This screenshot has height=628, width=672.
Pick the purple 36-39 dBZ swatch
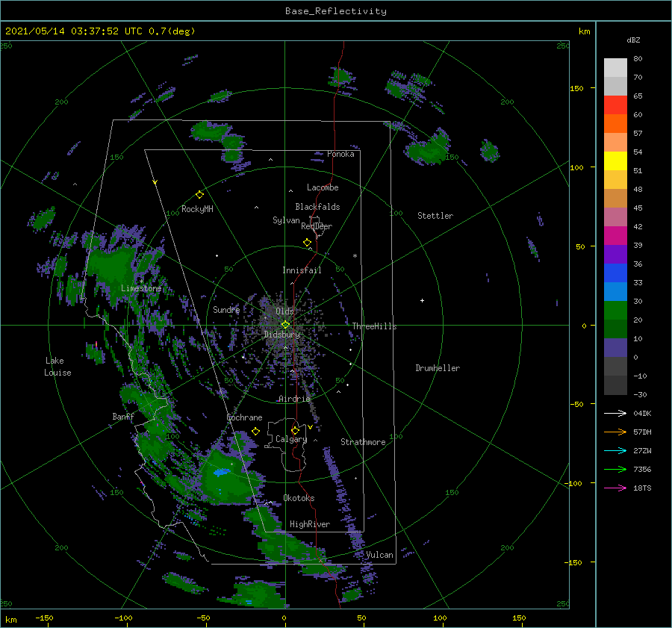tap(615, 255)
